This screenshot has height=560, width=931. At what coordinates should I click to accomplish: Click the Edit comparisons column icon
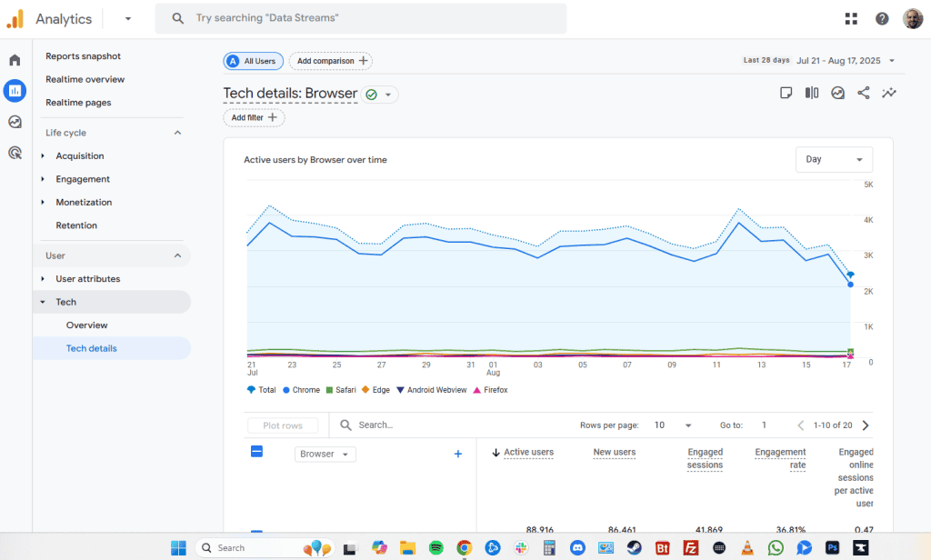coord(812,93)
